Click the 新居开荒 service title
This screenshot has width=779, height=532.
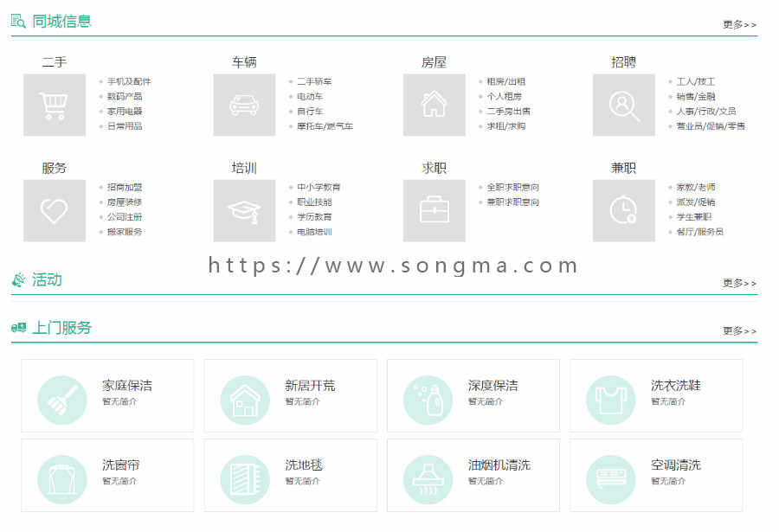tap(310, 386)
